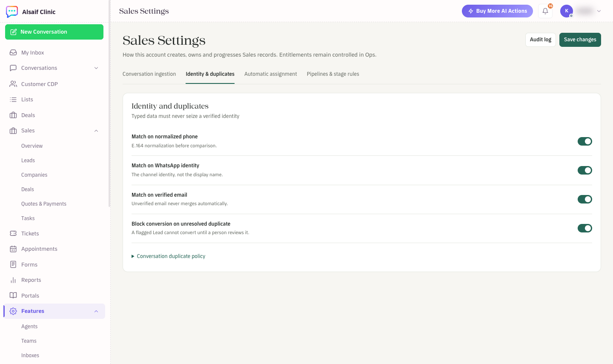The width and height of the screenshot is (613, 364).
Task: Click the Appointments calendar icon
Action: pyautogui.click(x=13, y=249)
